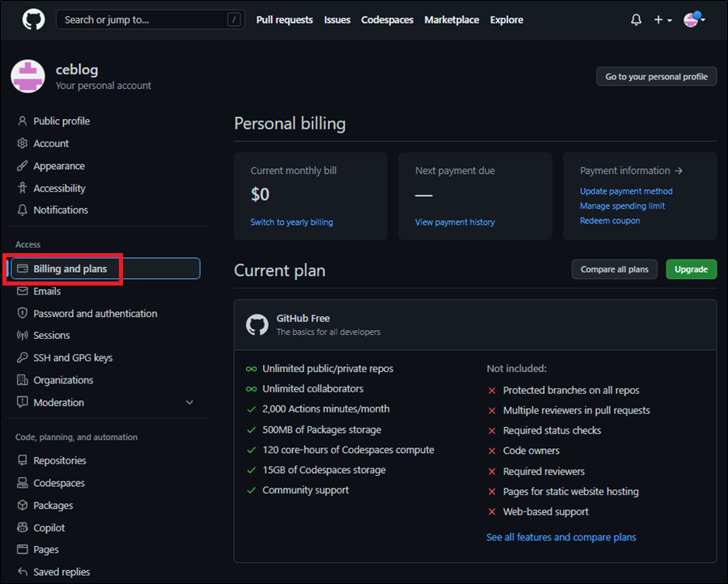Click Update payment method link
The image size is (728, 584).
coord(626,191)
